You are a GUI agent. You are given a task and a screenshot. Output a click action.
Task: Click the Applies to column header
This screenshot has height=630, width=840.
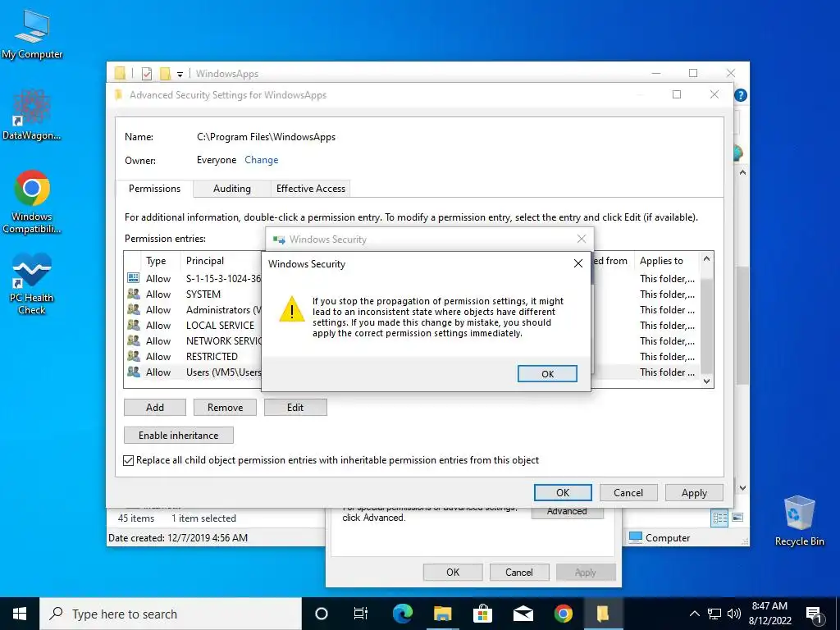(x=662, y=261)
